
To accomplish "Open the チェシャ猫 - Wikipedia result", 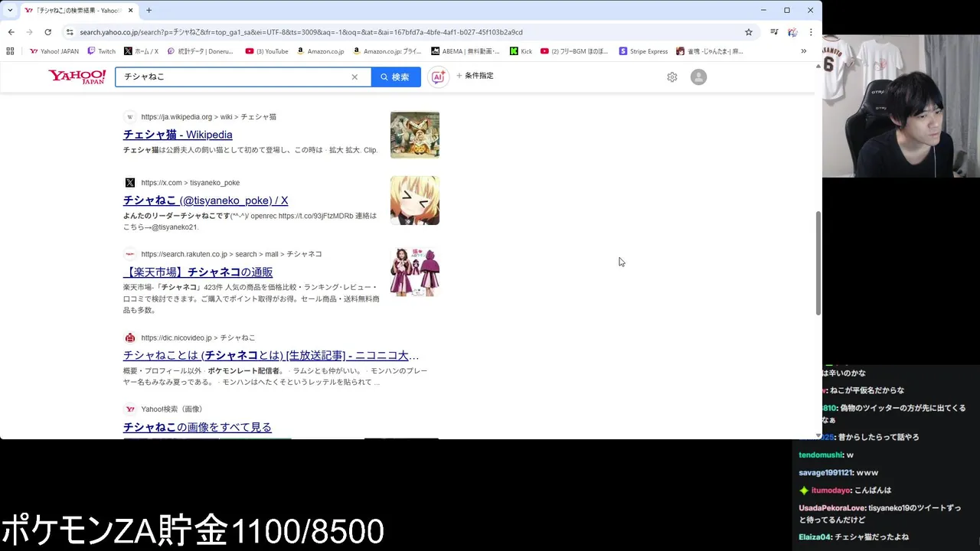I will tap(178, 135).
